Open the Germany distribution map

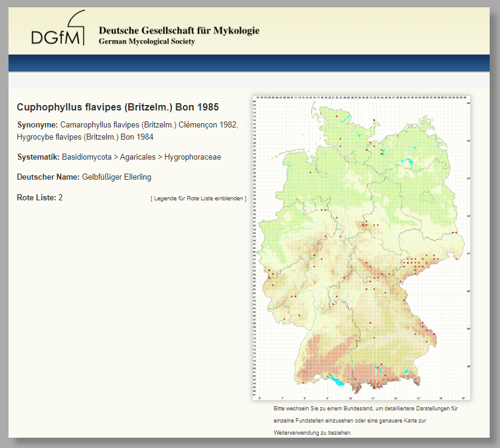[361, 248]
